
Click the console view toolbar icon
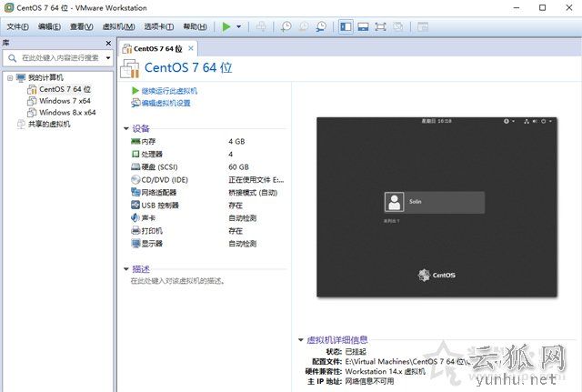(x=423, y=26)
